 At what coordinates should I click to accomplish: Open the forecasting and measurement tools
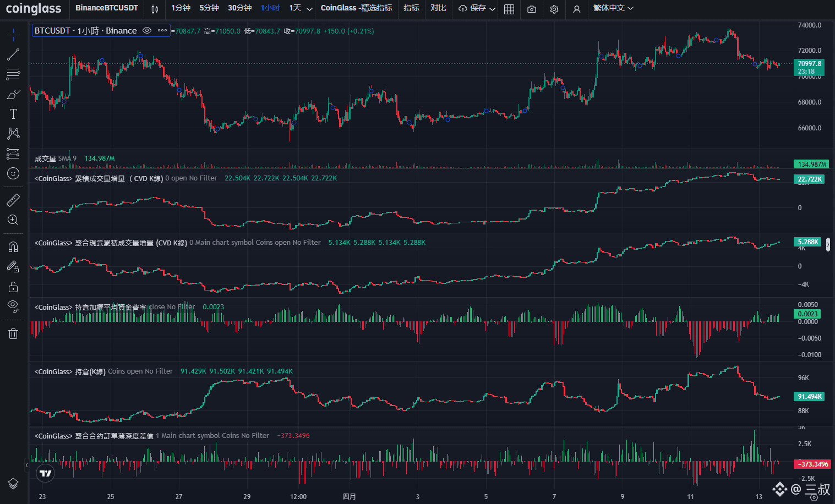coord(13,154)
